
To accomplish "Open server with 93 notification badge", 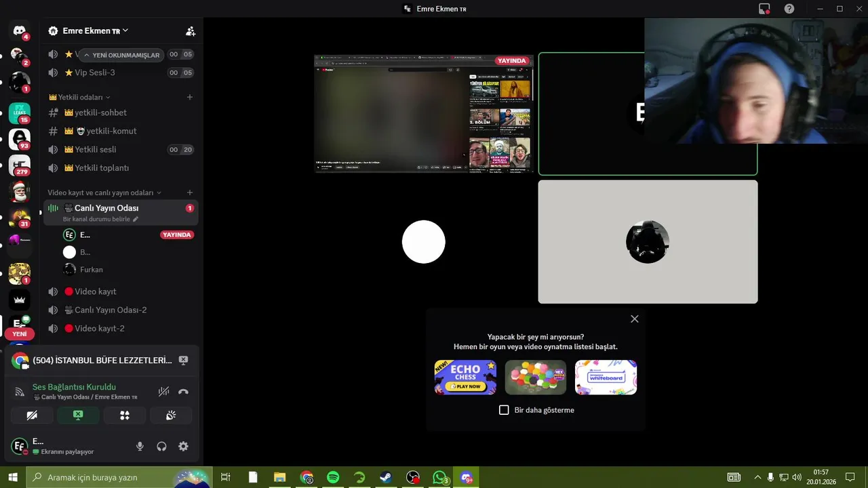I will [19, 139].
